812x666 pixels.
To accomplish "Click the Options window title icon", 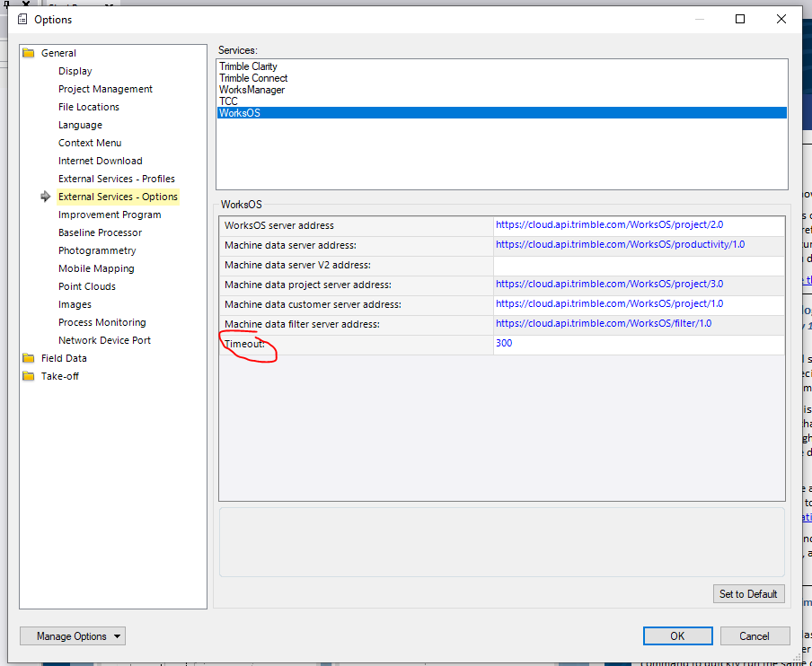I will (x=22, y=20).
